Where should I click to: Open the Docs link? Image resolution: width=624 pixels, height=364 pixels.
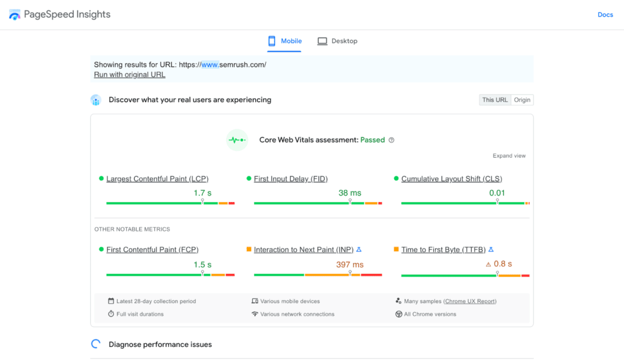point(605,15)
